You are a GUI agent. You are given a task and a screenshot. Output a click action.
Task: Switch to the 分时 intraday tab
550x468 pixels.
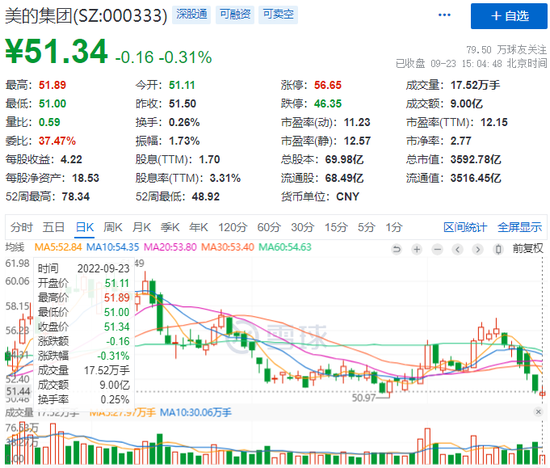click(x=22, y=227)
